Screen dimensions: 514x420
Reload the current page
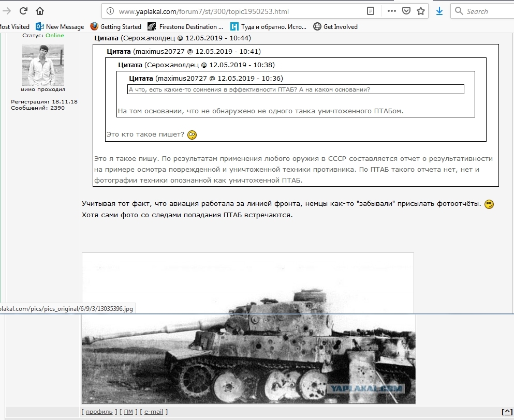pyautogui.click(x=23, y=11)
